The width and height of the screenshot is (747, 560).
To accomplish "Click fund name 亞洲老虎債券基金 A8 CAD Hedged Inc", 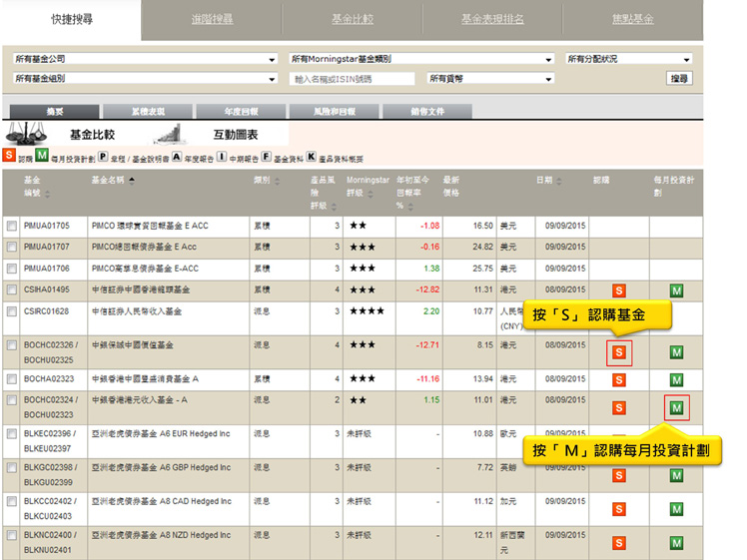I will coord(162,501).
